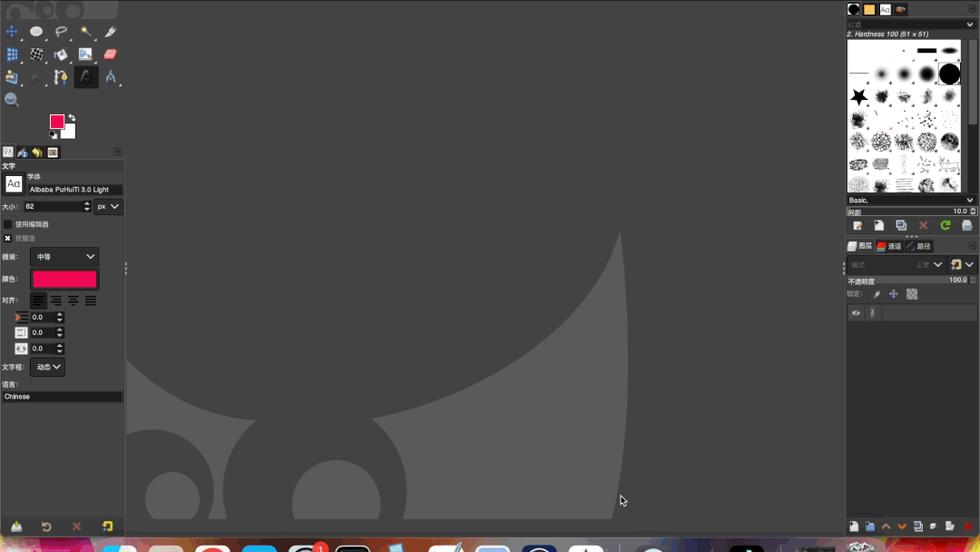Switch to the Tool Options tab
Image resolution: width=980 pixels, height=552 pixels.
click(x=8, y=152)
